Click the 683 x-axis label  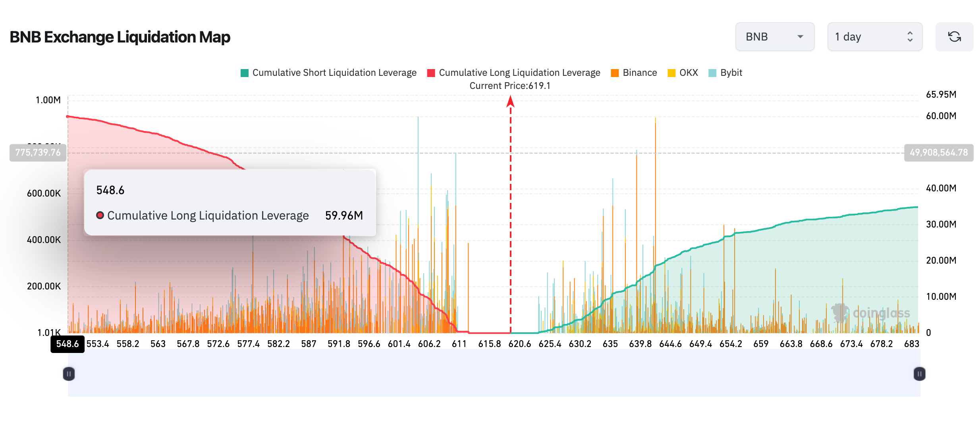pyautogui.click(x=912, y=344)
